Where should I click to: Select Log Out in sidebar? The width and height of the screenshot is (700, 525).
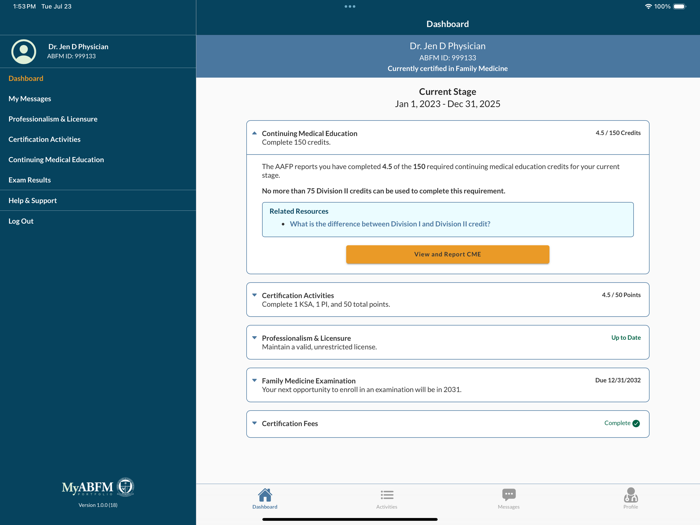[x=21, y=221]
